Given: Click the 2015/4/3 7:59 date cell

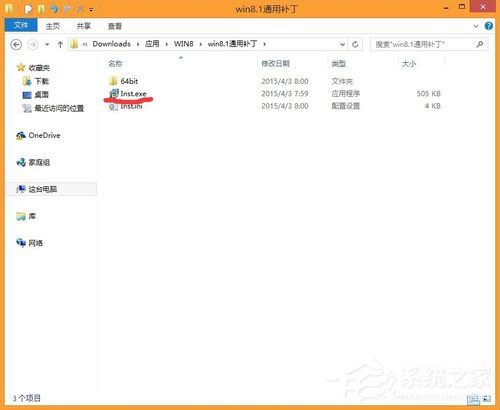Looking at the screenshot, I should pos(285,94).
